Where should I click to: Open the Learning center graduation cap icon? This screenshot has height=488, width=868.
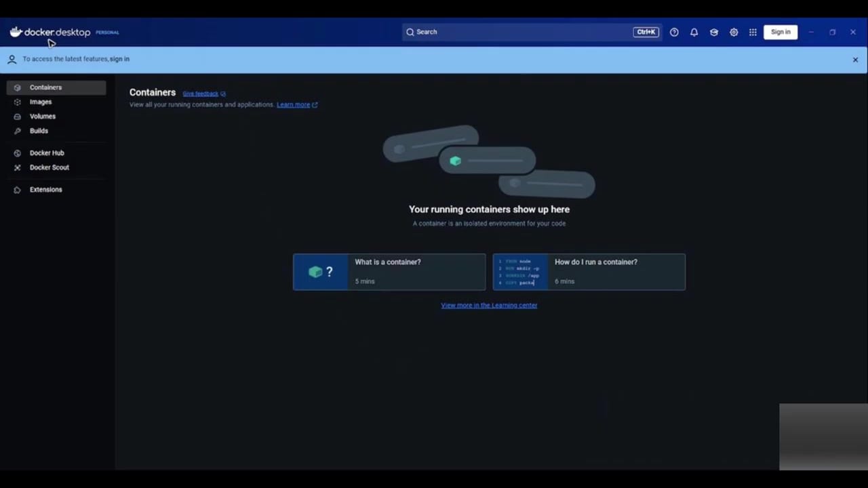(714, 32)
